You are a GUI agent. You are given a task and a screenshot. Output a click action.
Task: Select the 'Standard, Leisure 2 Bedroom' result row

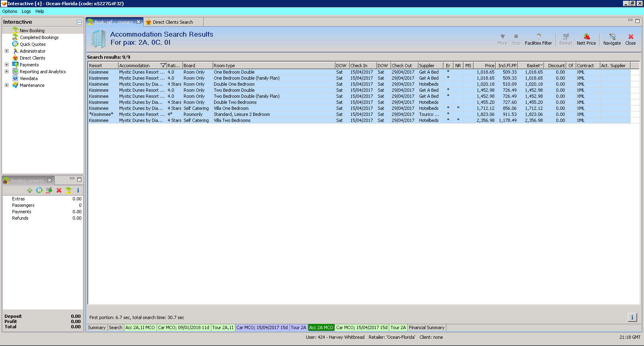(x=359, y=114)
